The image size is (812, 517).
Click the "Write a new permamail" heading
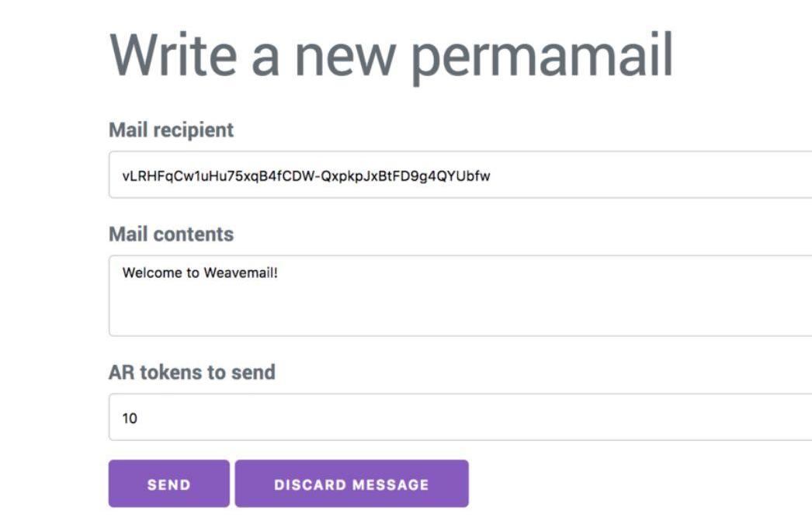pyautogui.click(x=391, y=54)
